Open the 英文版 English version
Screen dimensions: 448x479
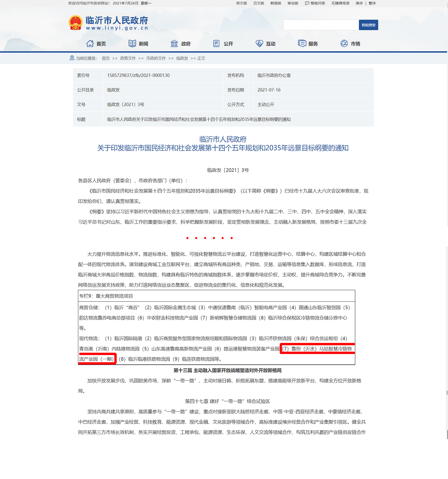tap(241, 3)
